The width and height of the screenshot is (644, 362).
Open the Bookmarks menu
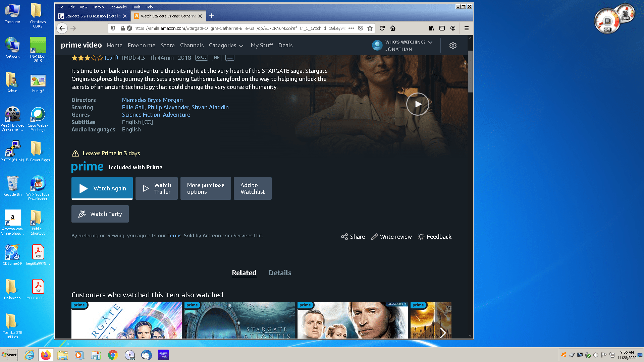(x=118, y=7)
